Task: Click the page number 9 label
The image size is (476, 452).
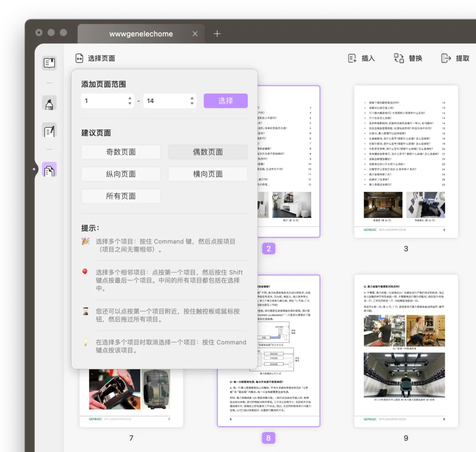Action: pyautogui.click(x=406, y=438)
